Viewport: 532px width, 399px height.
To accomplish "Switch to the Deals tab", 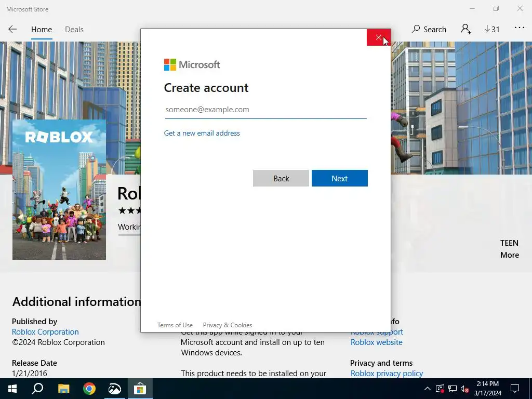I will 74,30.
